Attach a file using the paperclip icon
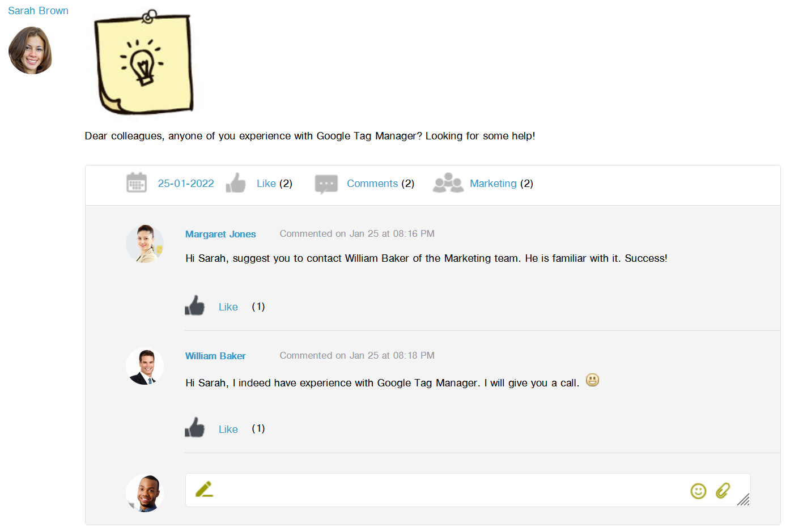 coord(723,490)
